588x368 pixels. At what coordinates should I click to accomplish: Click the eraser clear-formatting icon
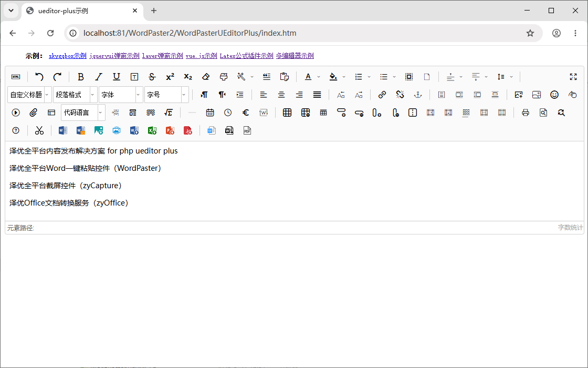205,77
